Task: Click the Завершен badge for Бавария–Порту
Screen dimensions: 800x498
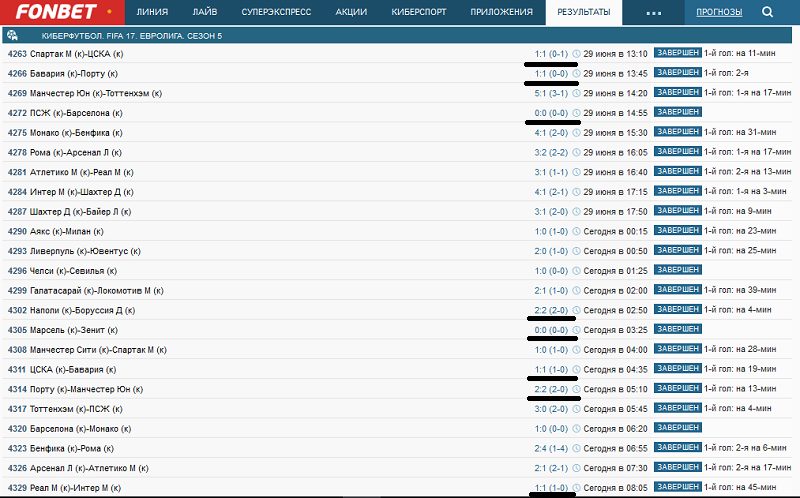Action: 677,73
